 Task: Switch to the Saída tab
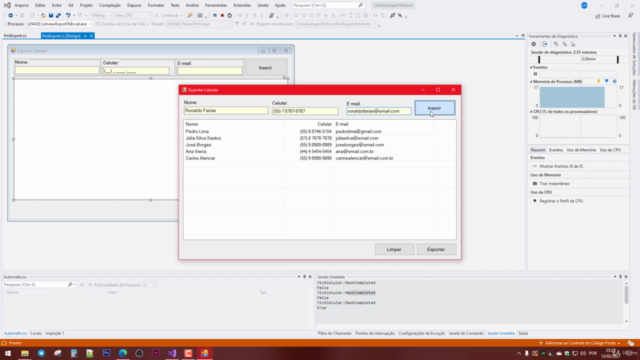[x=523, y=333]
